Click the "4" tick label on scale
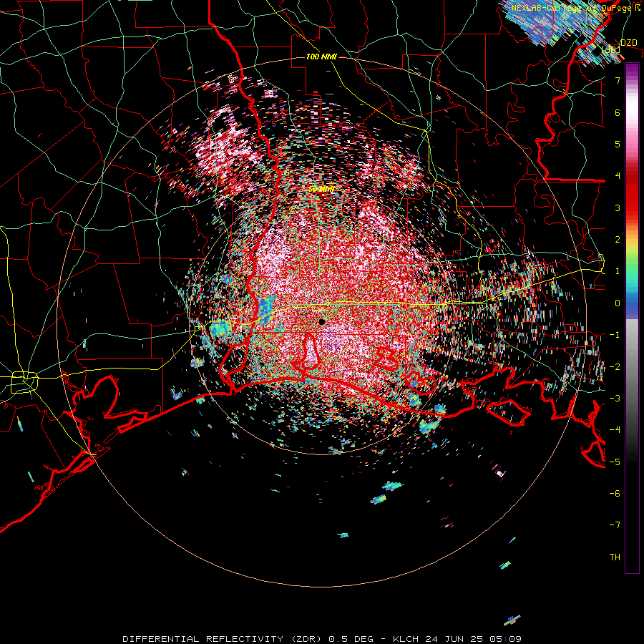This screenshot has width=644, height=644. tap(618, 176)
